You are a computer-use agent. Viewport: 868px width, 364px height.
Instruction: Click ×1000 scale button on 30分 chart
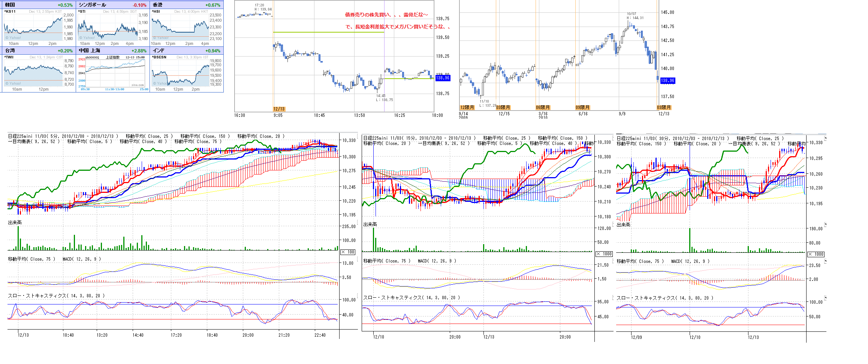(x=816, y=254)
